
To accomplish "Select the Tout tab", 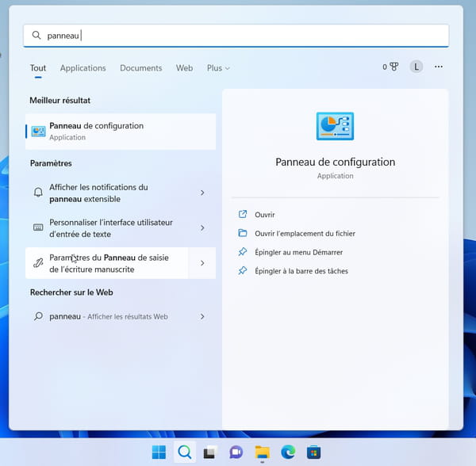I will click(38, 68).
